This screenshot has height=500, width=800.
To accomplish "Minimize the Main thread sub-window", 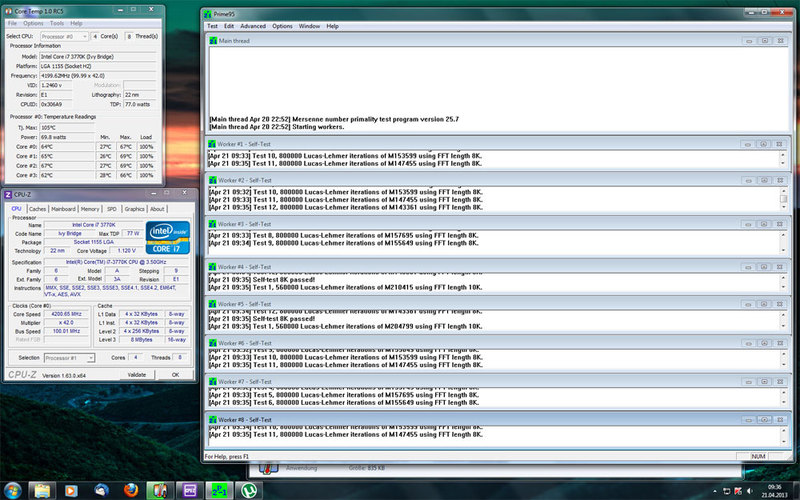I will click(x=749, y=41).
